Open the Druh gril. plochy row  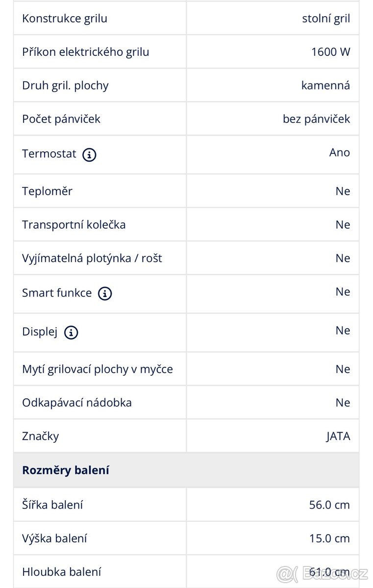coord(66,85)
